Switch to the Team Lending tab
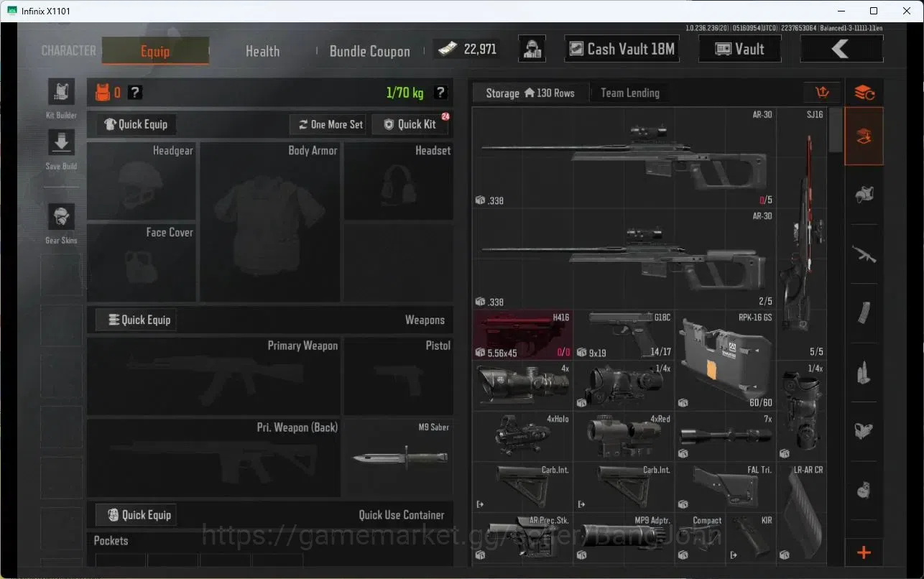Screen dimensions: 924x579 pos(629,93)
